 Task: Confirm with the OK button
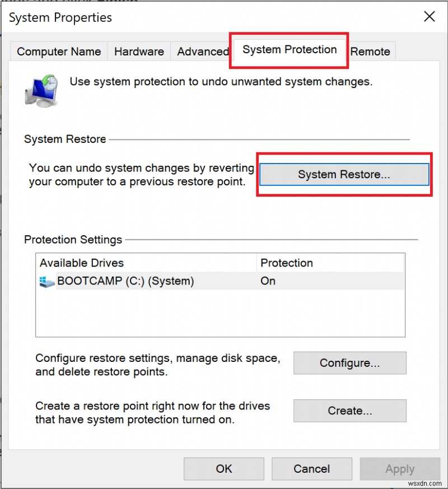pyautogui.click(x=224, y=469)
